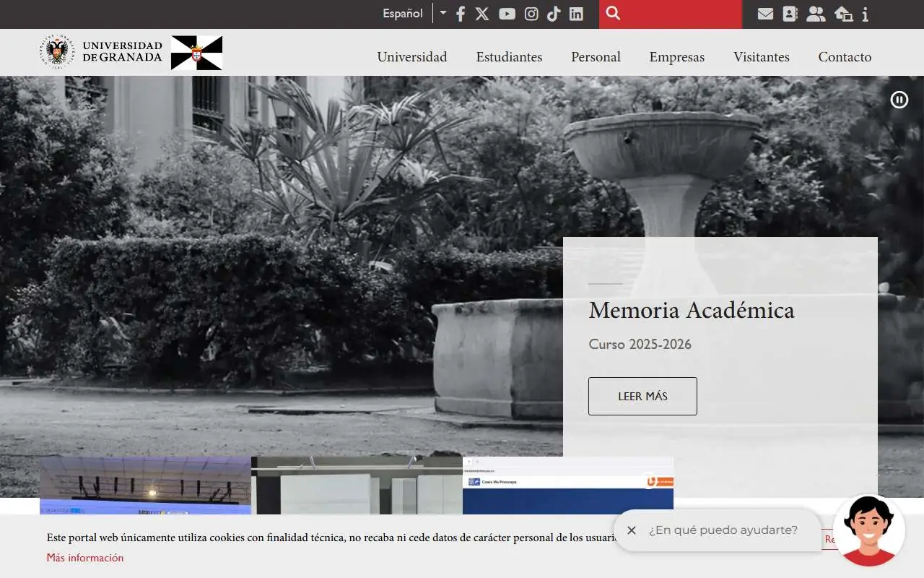Open the remote access house icon
The image size is (924, 578).
point(843,14)
